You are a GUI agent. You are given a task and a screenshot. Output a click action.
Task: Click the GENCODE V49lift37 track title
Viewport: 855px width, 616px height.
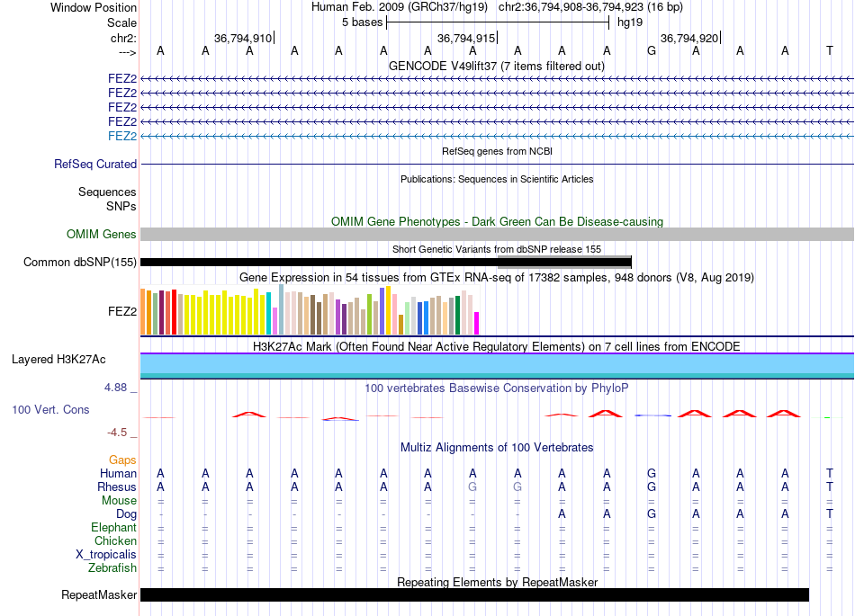click(x=497, y=66)
